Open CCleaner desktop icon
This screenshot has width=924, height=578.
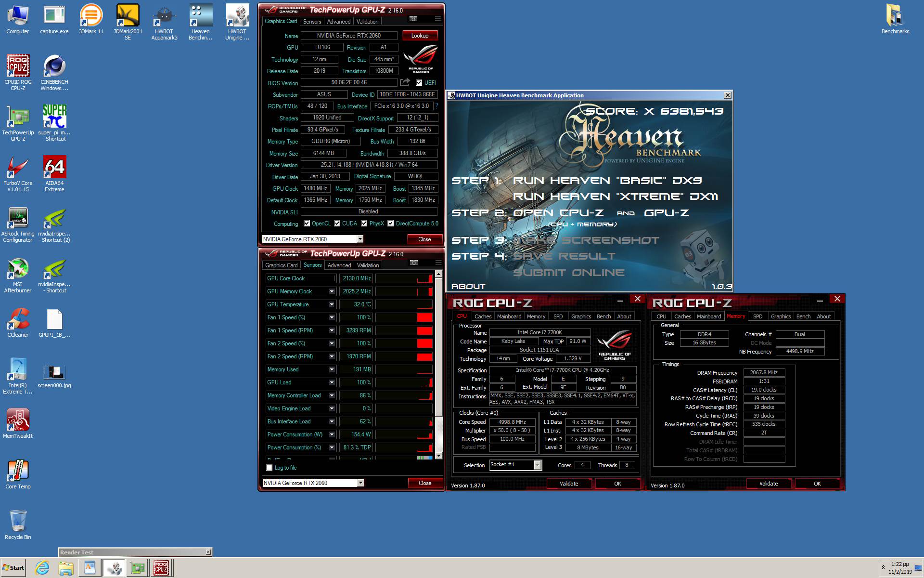click(x=18, y=323)
